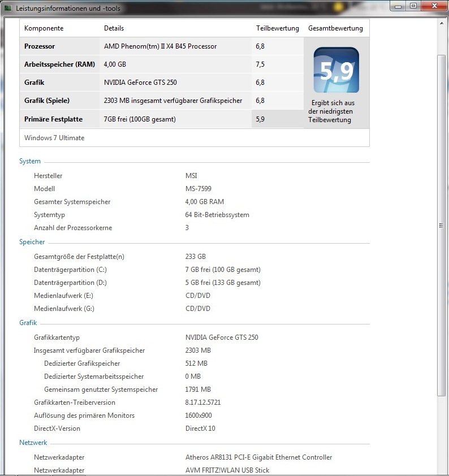Click the Anzahl der Prozessorkerne label
The width and height of the screenshot is (449, 476).
pyautogui.click(x=73, y=228)
